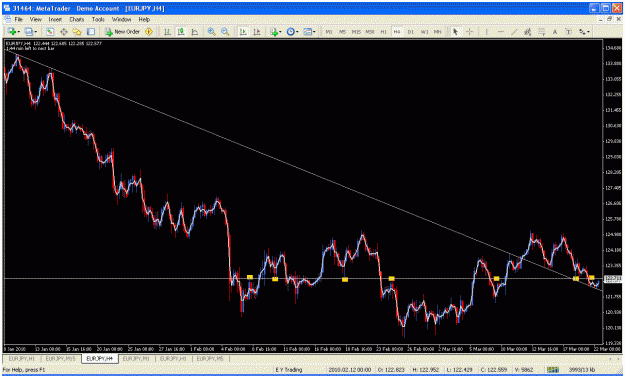The image size is (625, 376).
Task: Switch to the EURJPY,M5 chart tab
Action: pyautogui.click(x=210, y=359)
